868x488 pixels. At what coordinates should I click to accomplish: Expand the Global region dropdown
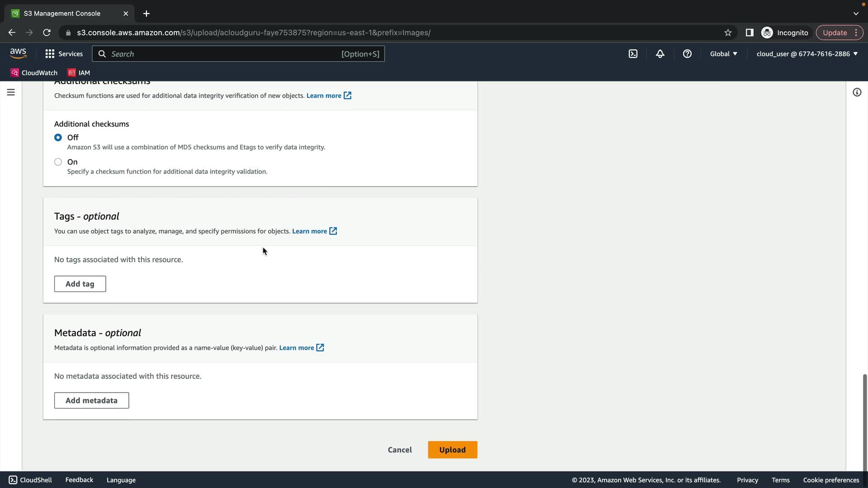723,54
